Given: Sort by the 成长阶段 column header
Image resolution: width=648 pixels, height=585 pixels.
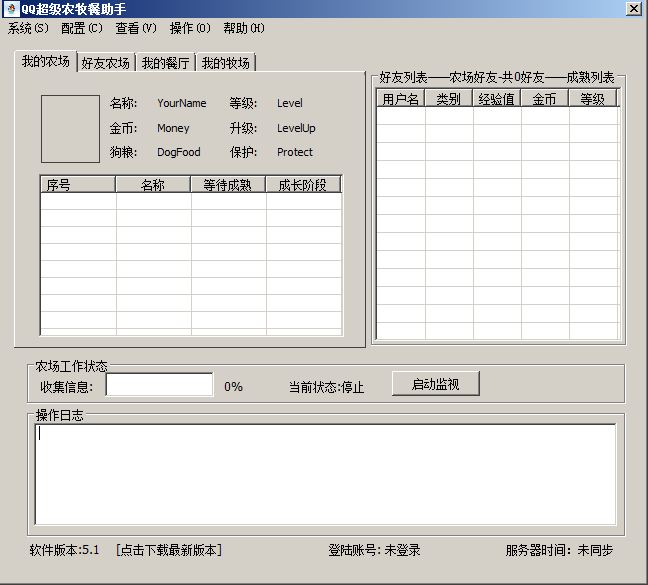Looking at the screenshot, I should (x=303, y=185).
